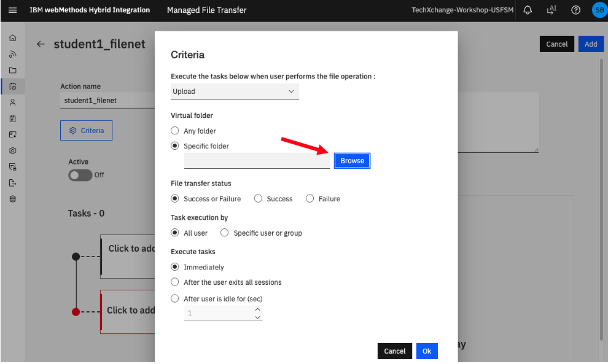This screenshot has height=364, width=608.
Task: Open the database icon in sidebar
Action: pyautogui.click(x=13, y=199)
